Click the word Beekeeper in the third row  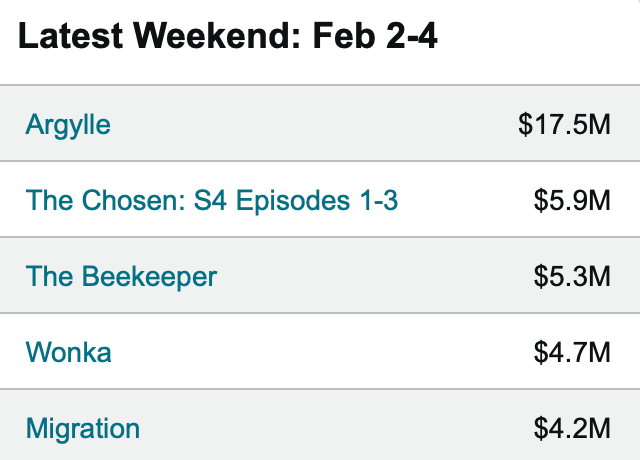pos(149,276)
